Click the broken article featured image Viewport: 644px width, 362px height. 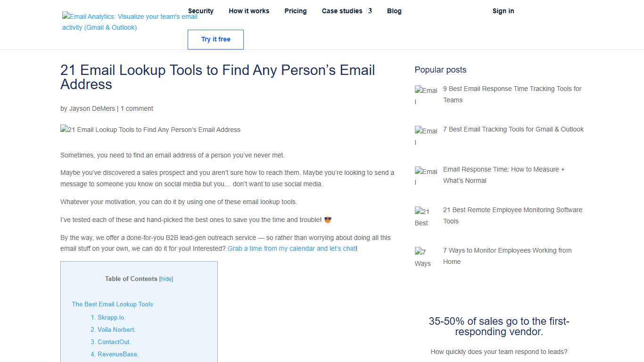pos(150,130)
